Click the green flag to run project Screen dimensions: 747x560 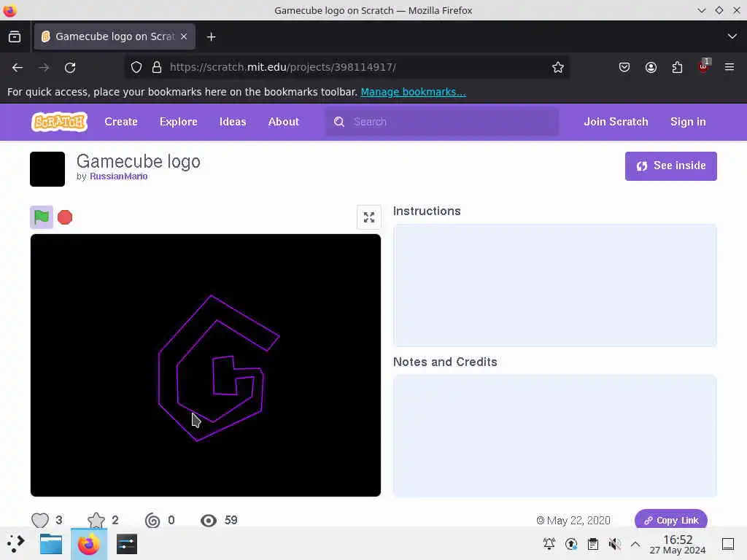coord(42,217)
